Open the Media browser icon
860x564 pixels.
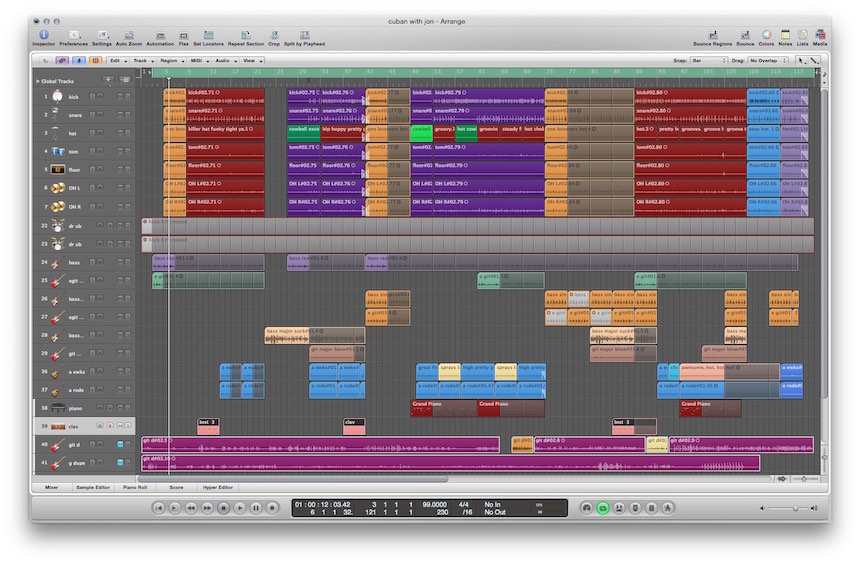tap(819, 35)
